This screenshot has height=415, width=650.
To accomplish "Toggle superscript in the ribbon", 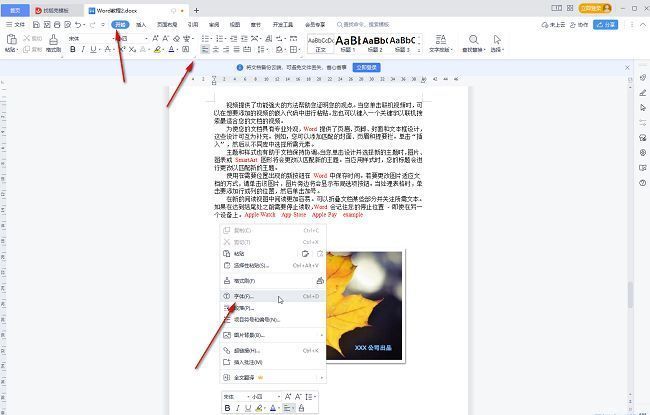I will click(122, 49).
